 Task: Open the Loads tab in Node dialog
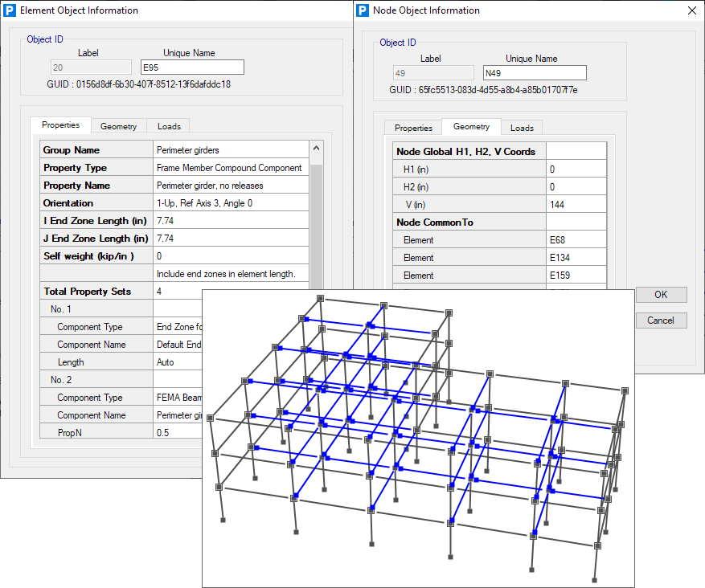(x=522, y=128)
